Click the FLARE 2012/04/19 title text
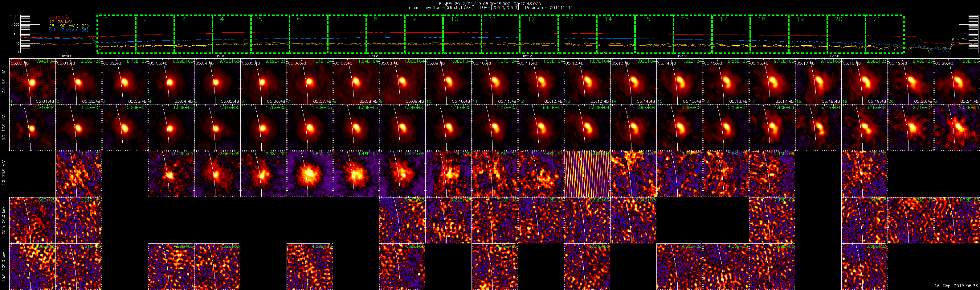This screenshot has height=290, width=980. point(490,3)
